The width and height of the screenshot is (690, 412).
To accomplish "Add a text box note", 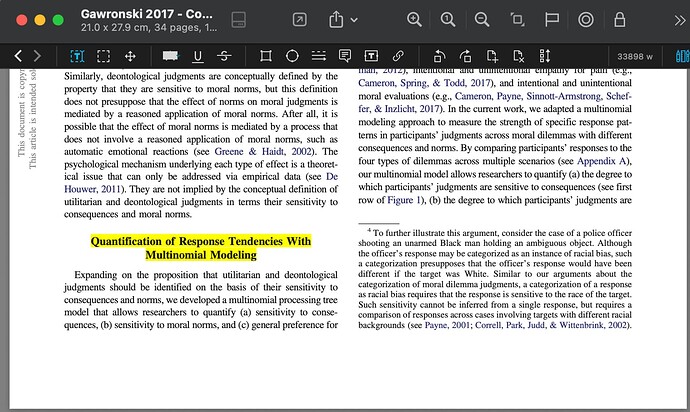I will click(x=371, y=56).
